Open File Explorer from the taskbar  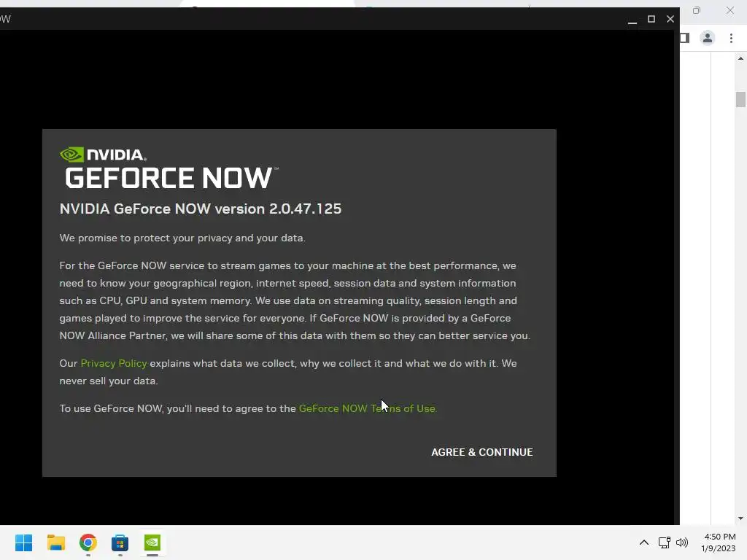pos(55,542)
